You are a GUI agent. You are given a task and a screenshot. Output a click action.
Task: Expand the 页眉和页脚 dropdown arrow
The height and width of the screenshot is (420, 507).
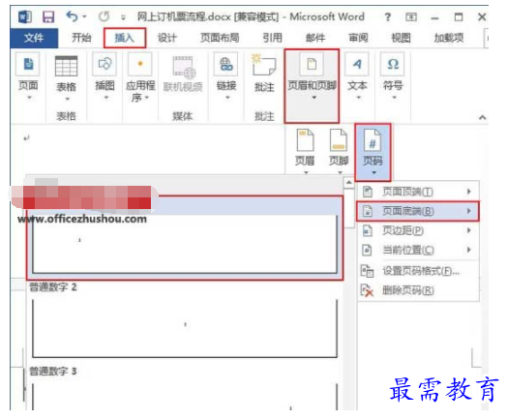point(313,98)
